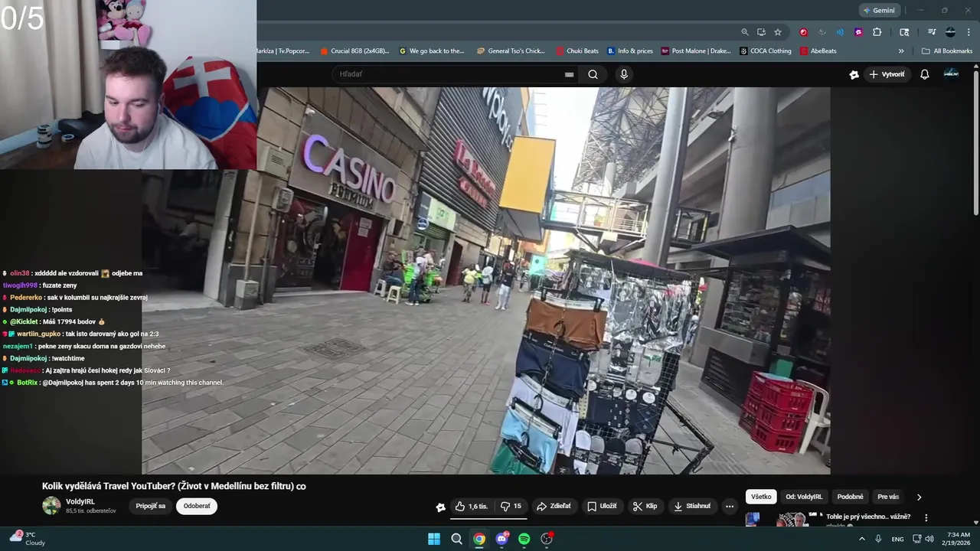Click the Pripojiť sa join button
The height and width of the screenshot is (551, 980).
pos(151,506)
